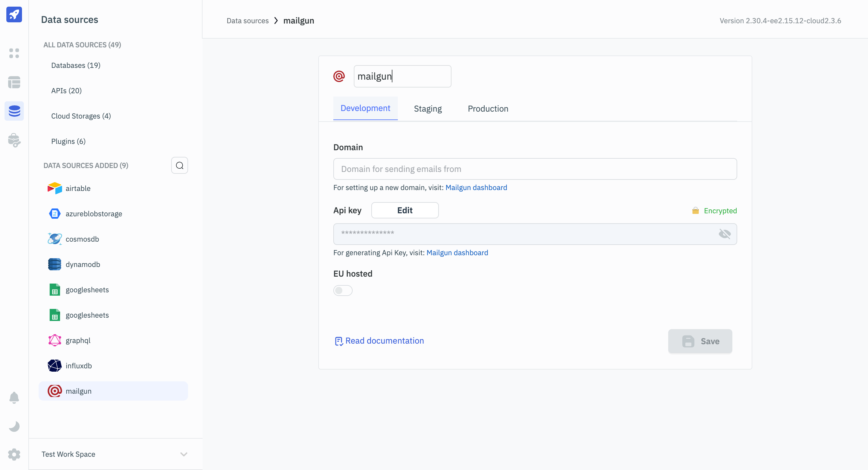Click the Save button
Viewport: 868px width, 470px height.
[x=700, y=341]
